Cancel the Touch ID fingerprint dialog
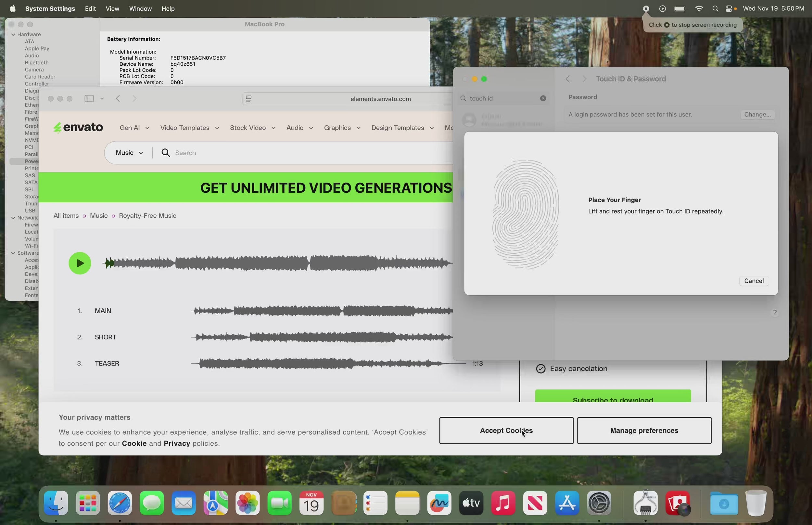 click(754, 281)
